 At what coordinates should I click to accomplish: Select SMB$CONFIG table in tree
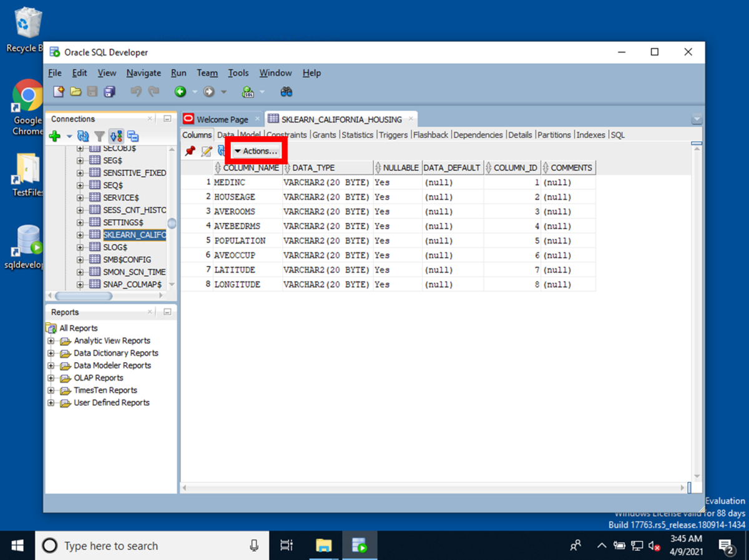tap(127, 260)
